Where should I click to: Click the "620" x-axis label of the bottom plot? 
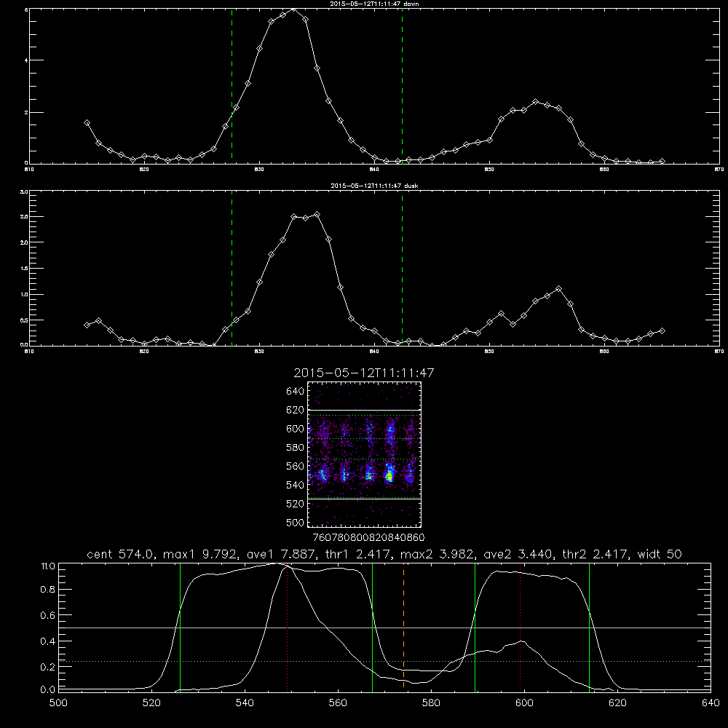click(617, 703)
